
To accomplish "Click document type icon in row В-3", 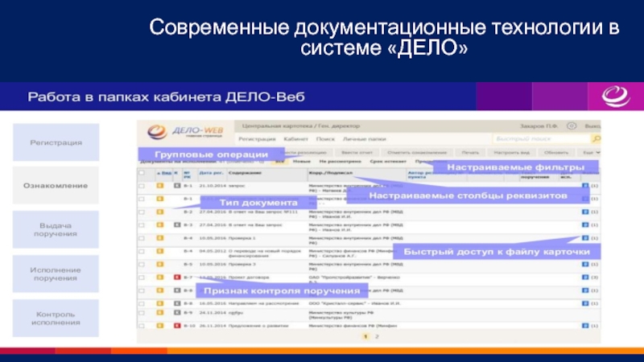I will tap(159, 225).
